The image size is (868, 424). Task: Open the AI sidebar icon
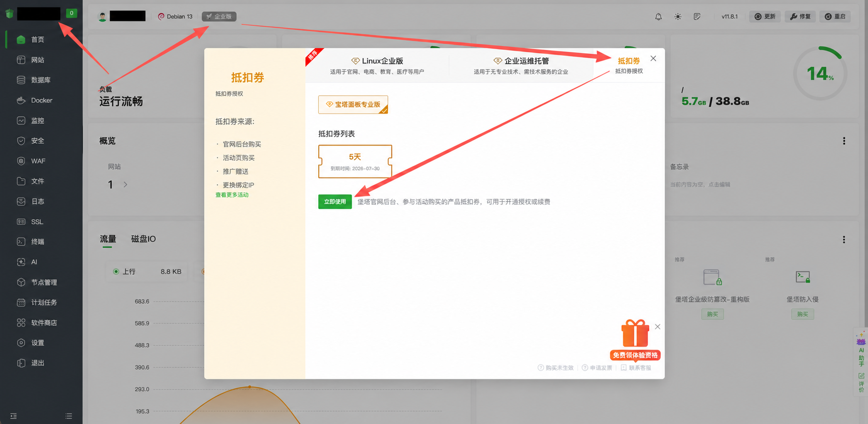click(x=21, y=262)
